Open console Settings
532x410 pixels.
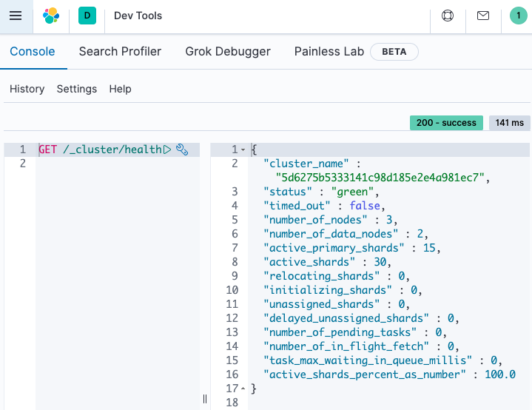(77, 89)
